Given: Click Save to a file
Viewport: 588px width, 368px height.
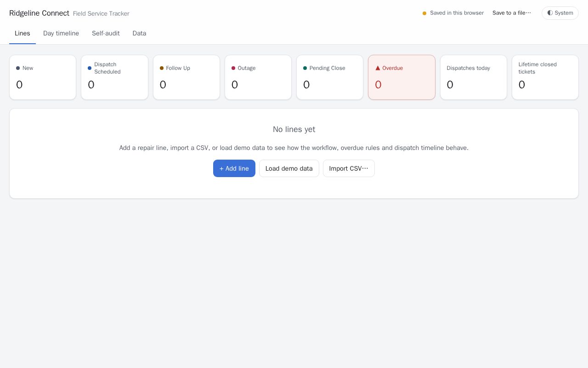Looking at the screenshot, I should [x=512, y=13].
